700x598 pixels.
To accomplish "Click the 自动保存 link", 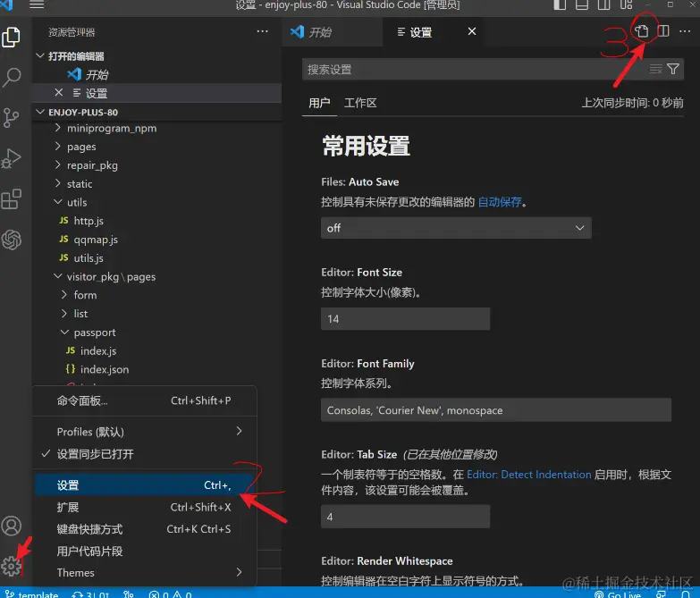I will click(x=500, y=202).
